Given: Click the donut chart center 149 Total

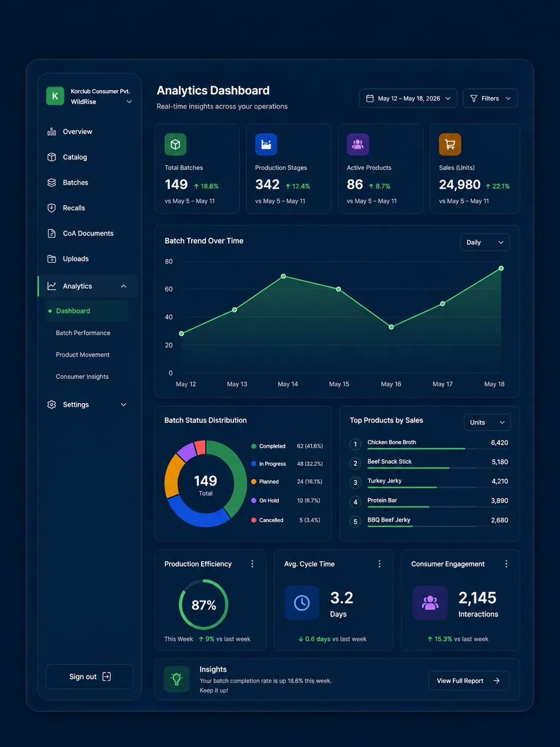Looking at the screenshot, I should (x=205, y=484).
